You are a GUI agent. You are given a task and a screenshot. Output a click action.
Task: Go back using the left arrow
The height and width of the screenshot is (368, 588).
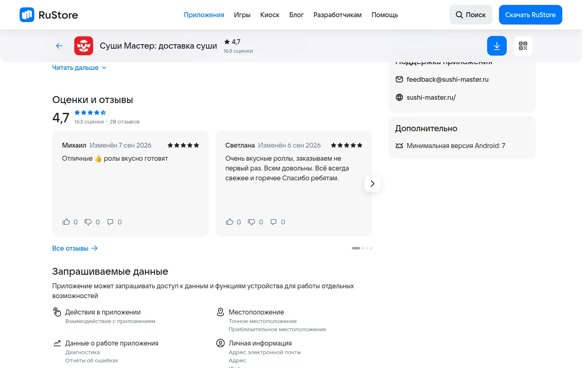[x=59, y=46]
